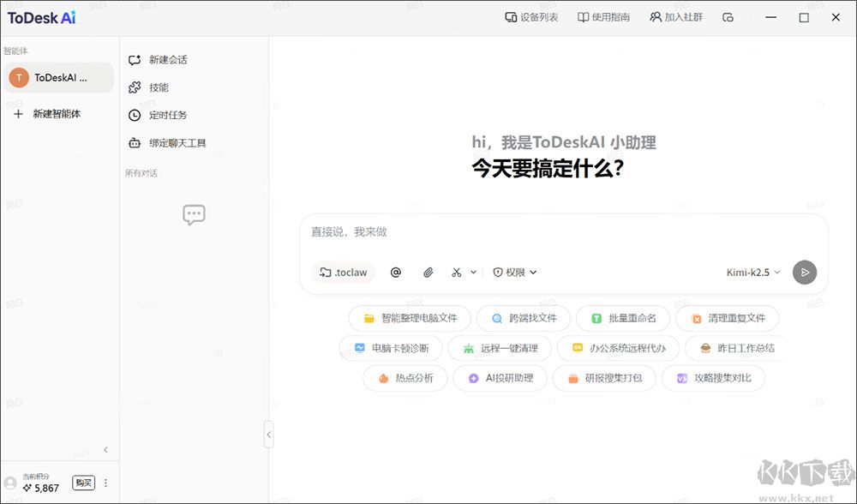
Task: Click the new chat bubble icon
Action: pos(135,60)
